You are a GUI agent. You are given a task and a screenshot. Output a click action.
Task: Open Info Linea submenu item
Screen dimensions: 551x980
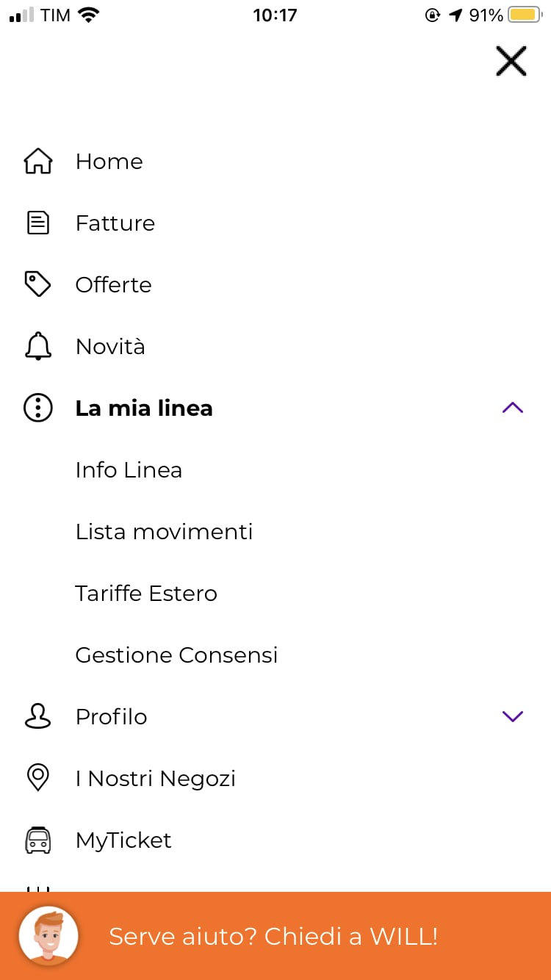coord(129,470)
